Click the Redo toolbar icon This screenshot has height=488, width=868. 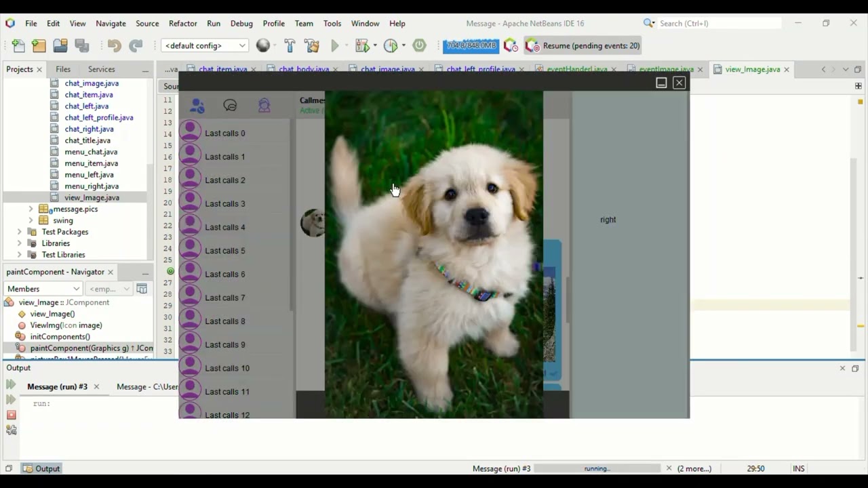tap(136, 45)
